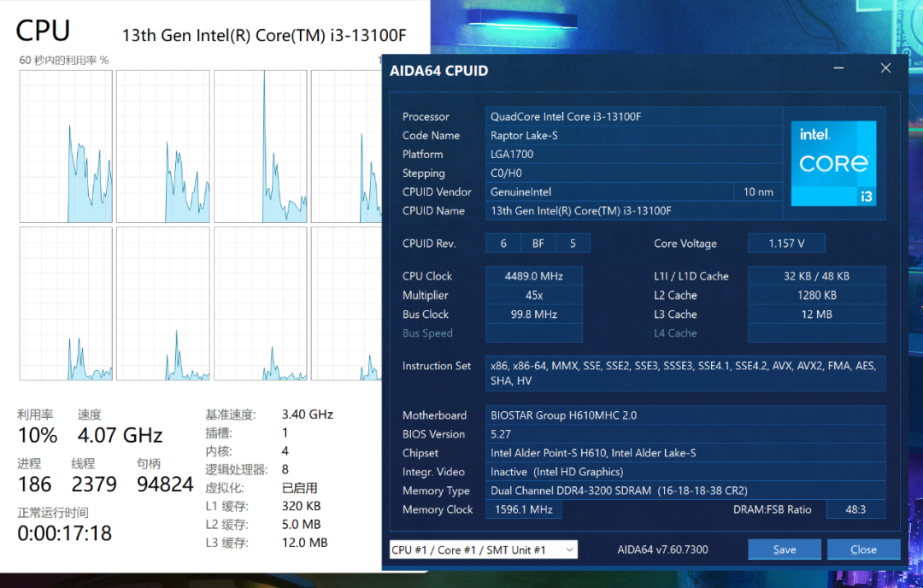
Task: Click Multiplier value "45x"
Action: click(534, 295)
